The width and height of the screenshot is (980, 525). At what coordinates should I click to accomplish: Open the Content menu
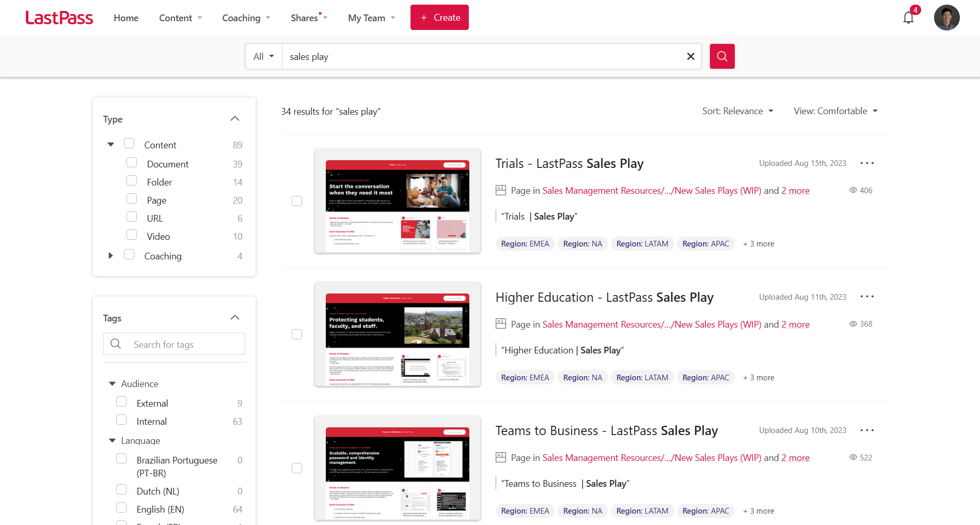180,18
